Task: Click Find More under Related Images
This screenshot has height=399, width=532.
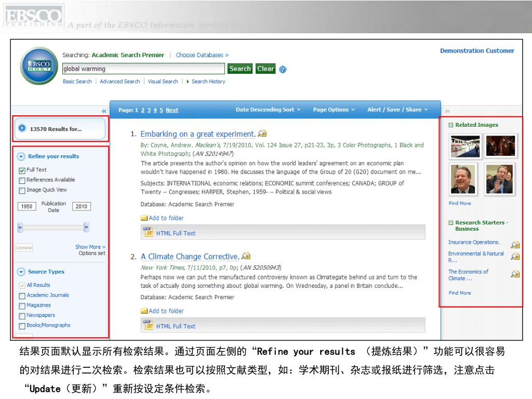Action: pos(460,203)
